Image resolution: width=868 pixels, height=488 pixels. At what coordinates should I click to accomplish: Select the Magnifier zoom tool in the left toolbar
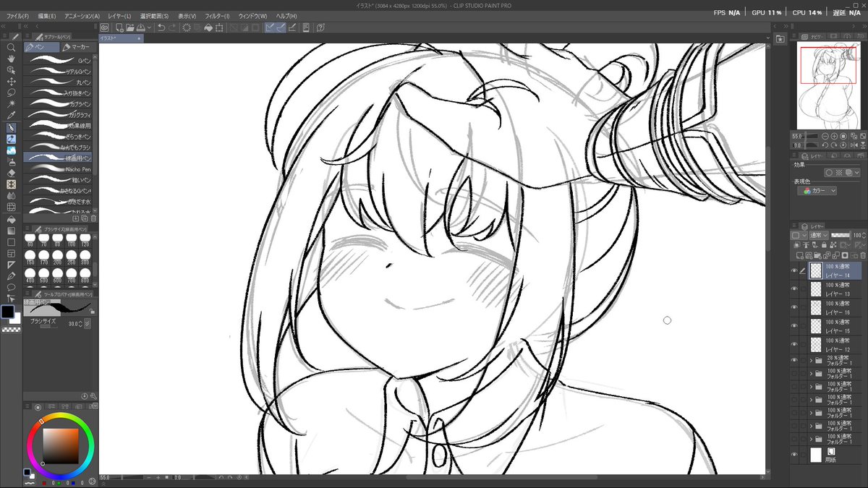point(10,48)
